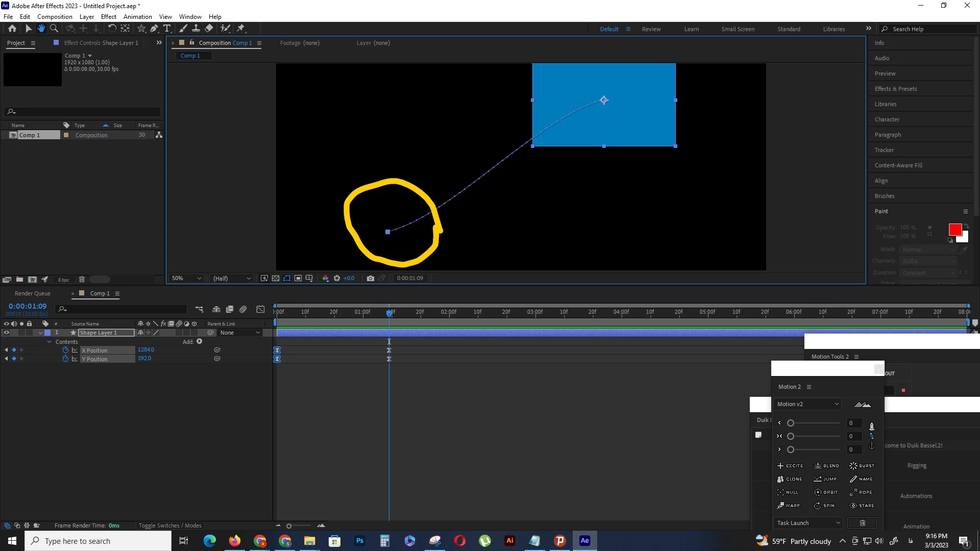Select the Zoom tool magnifier
Screen dimensions: 980x551
click(54, 29)
